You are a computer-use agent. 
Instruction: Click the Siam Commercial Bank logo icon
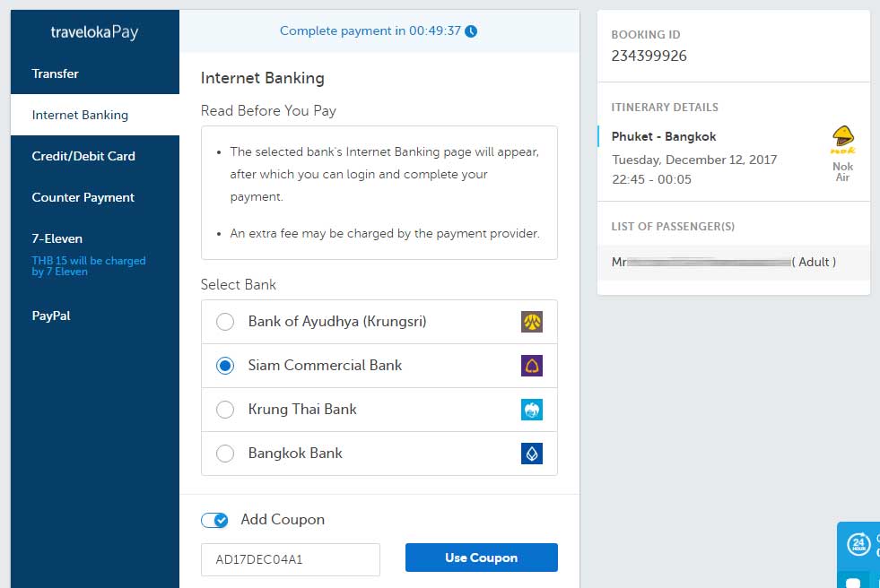[532, 366]
